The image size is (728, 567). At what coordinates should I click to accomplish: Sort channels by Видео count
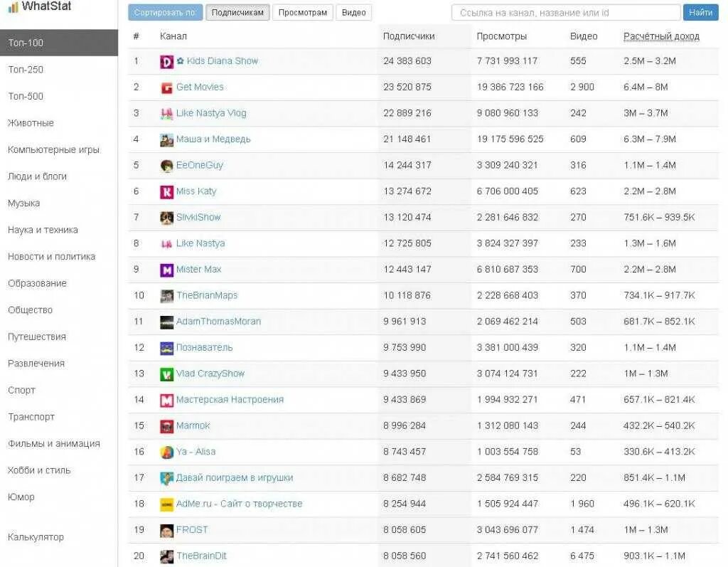pos(353,13)
